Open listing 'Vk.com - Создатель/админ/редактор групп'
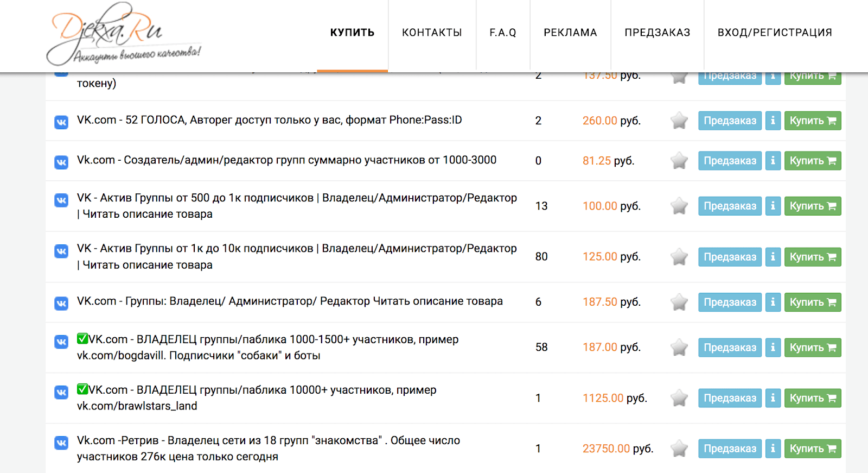This screenshot has height=473, width=868. [x=286, y=160]
